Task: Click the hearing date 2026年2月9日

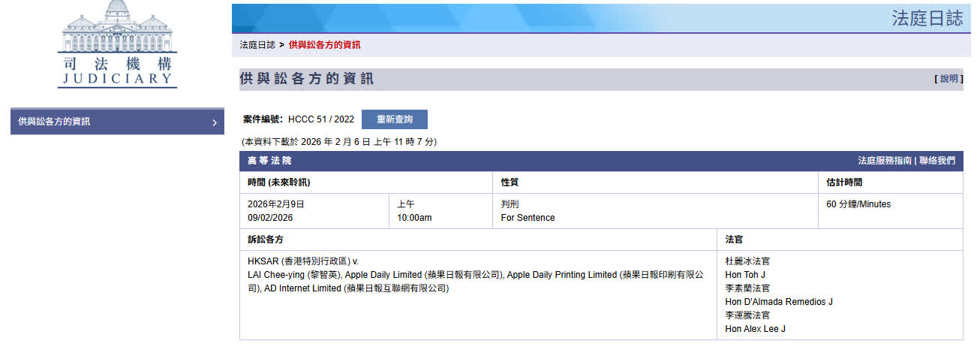Action: (x=275, y=204)
